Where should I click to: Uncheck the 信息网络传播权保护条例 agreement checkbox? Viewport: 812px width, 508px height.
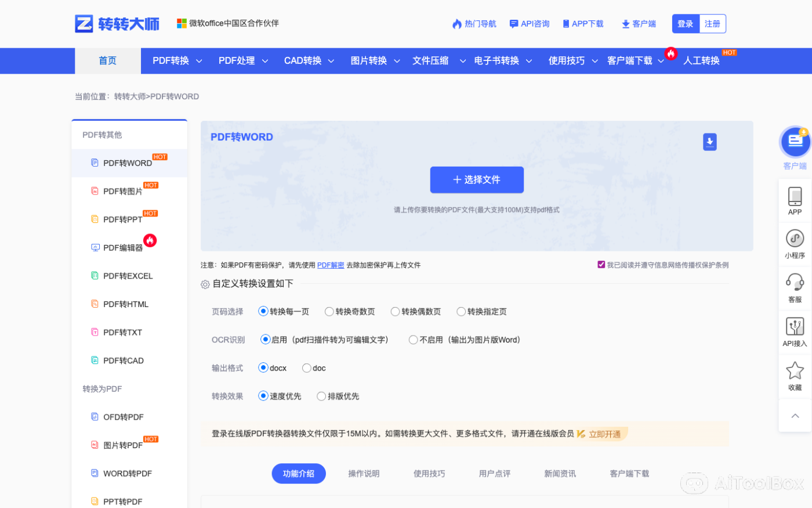pyautogui.click(x=601, y=264)
